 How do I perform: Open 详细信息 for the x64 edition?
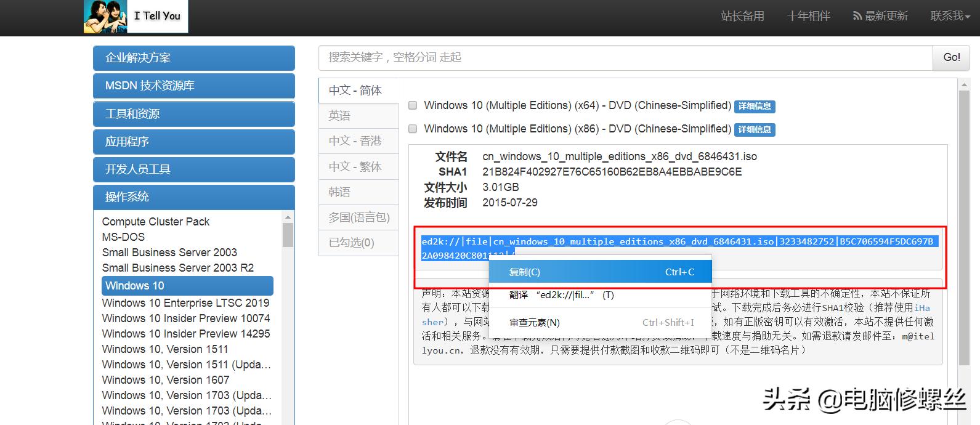(755, 107)
